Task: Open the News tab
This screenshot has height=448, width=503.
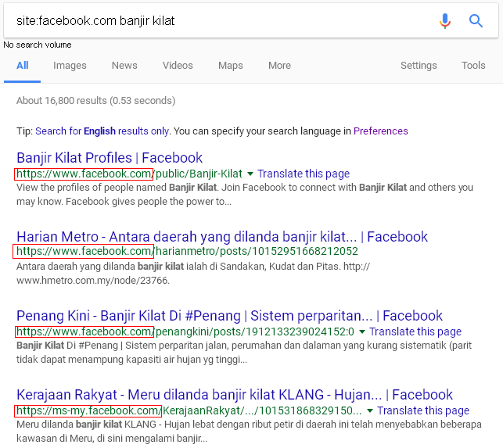Action: pyautogui.click(x=124, y=66)
